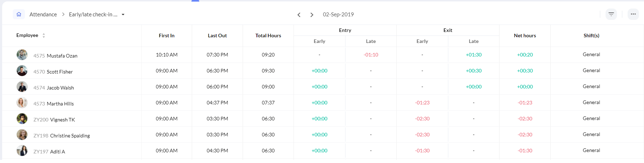Click the Net hours column header
Screen dimensions: 644x163
click(x=525, y=36)
